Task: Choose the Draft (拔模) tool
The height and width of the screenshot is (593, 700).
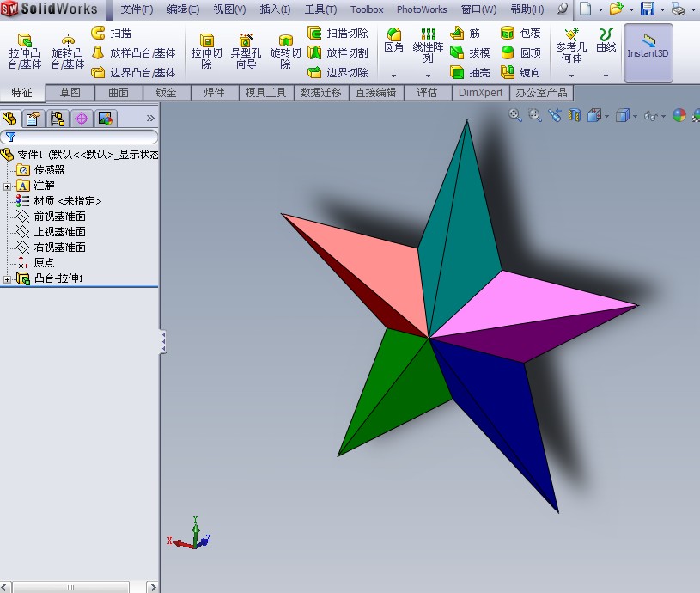Action: (x=470, y=52)
